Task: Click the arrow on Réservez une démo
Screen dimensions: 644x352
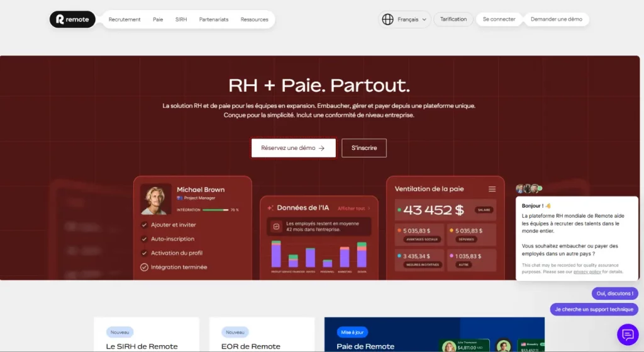Action: 322,148
